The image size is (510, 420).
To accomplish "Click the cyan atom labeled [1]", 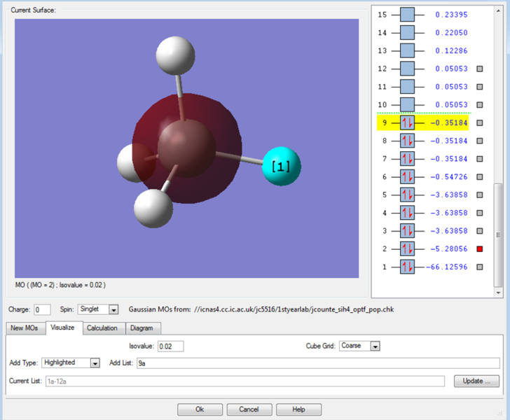I will [x=281, y=167].
